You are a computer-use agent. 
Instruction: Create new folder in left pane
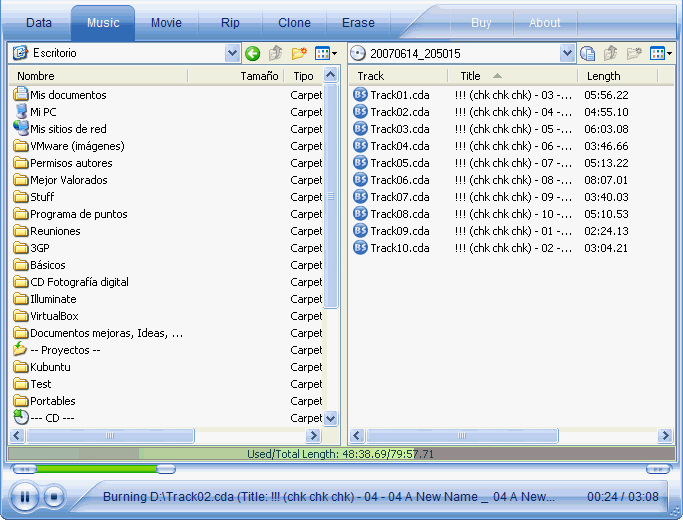click(x=299, y=54)
